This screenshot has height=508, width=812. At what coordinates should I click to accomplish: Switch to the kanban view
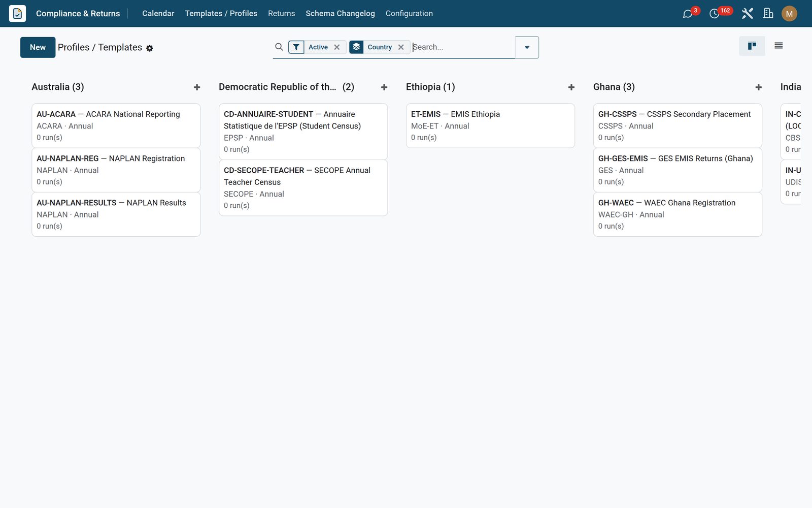click(x=752, y=46)
